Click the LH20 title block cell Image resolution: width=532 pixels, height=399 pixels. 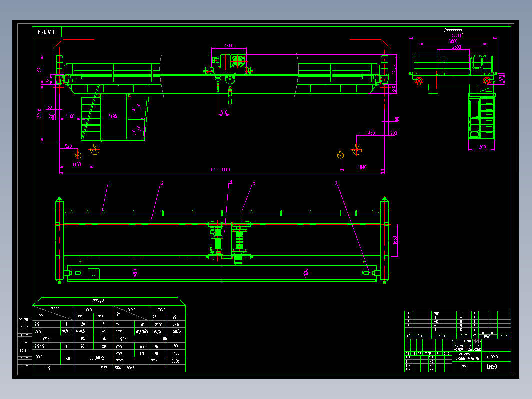click(x=492, y=367)
